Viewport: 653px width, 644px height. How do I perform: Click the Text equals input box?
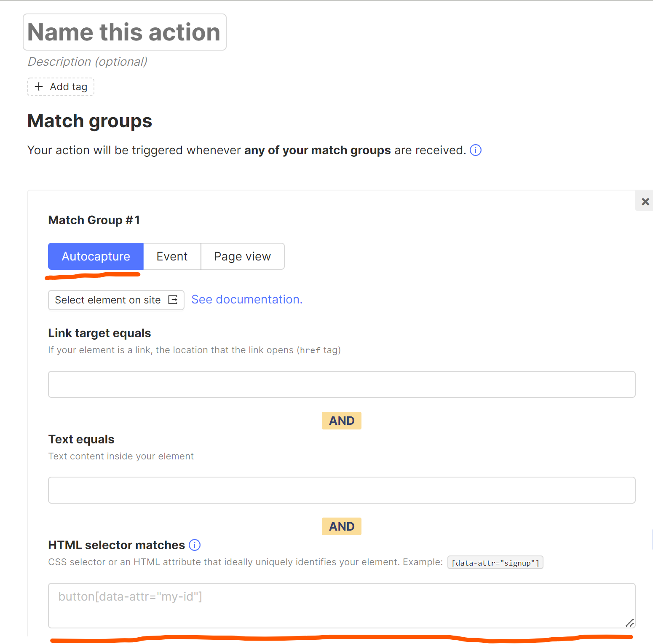pyautogui.click(x=341, y=490)
